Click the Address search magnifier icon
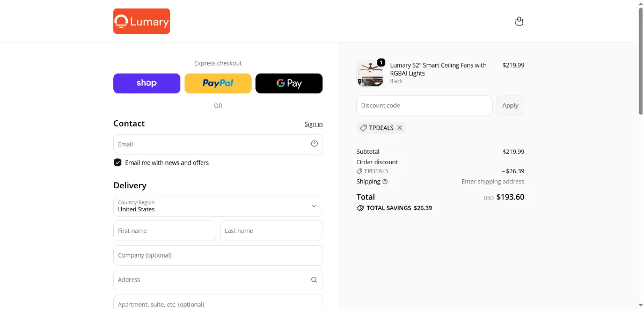Image resolution: width=644 pixels, height=309 pixels. pyautogui.click(x=314, y=279)
